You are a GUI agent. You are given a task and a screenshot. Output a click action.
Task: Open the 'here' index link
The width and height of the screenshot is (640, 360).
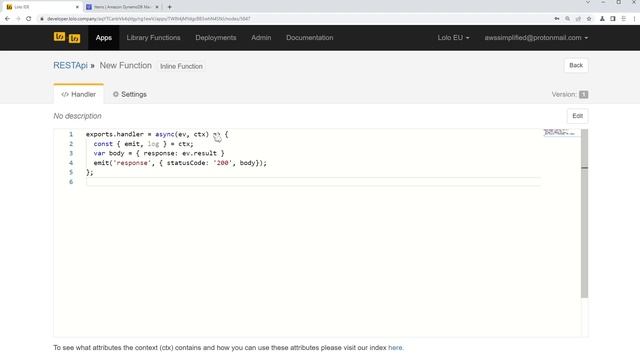click(x=395, y=348)
